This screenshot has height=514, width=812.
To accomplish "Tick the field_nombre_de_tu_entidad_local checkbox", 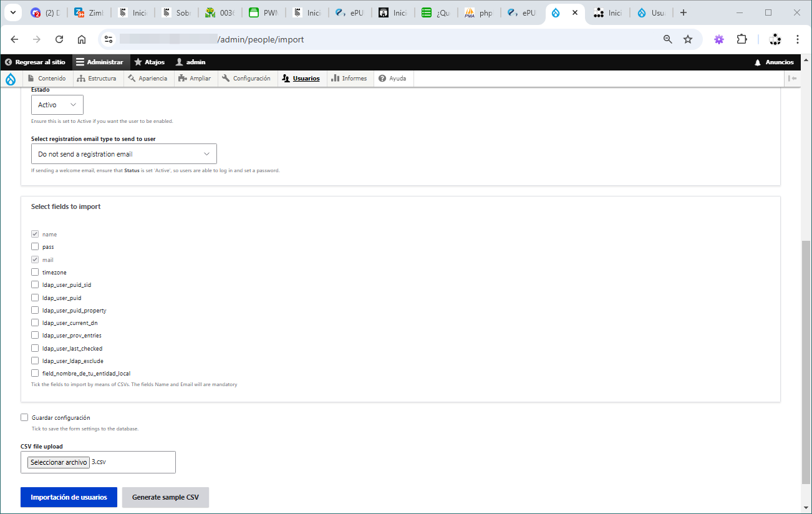I will (35, 374).
